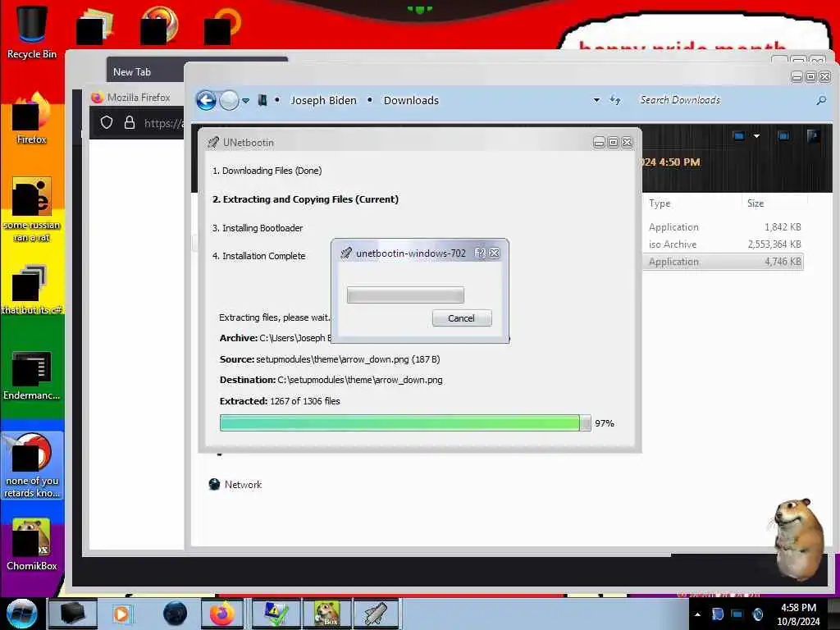Screen dimensions: 840x630
Task: Open the Windows Start menu orb
Action: click(x=22, y=614)
